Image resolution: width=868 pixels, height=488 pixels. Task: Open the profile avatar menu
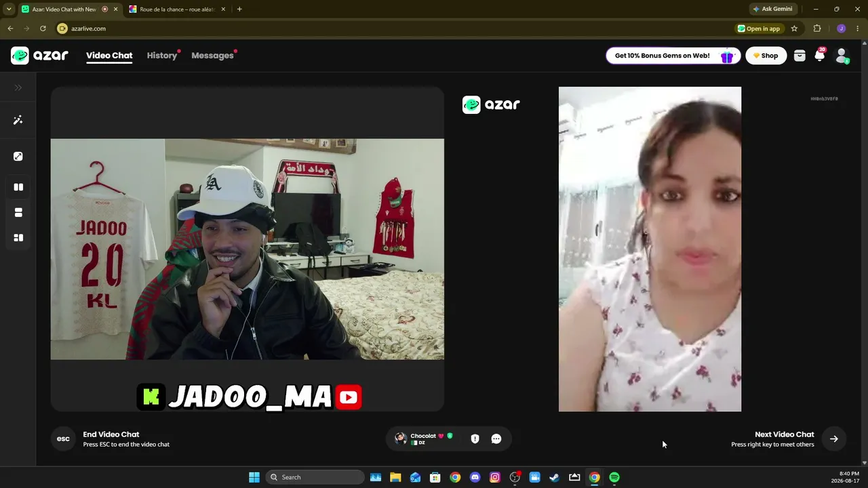click(842, 56)
